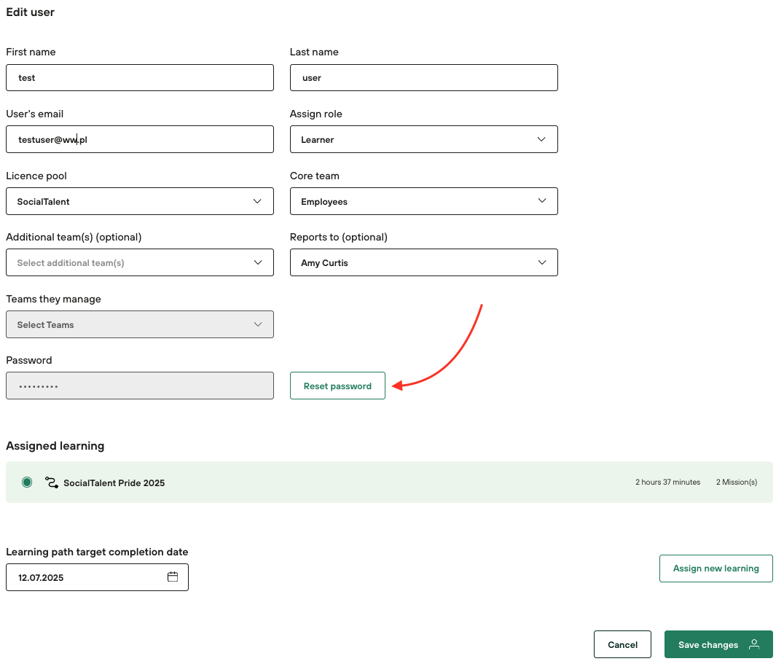The height and width of the screenshot is (672, 784).
Task: Focus the User's email text field
Action: [139, 139]
